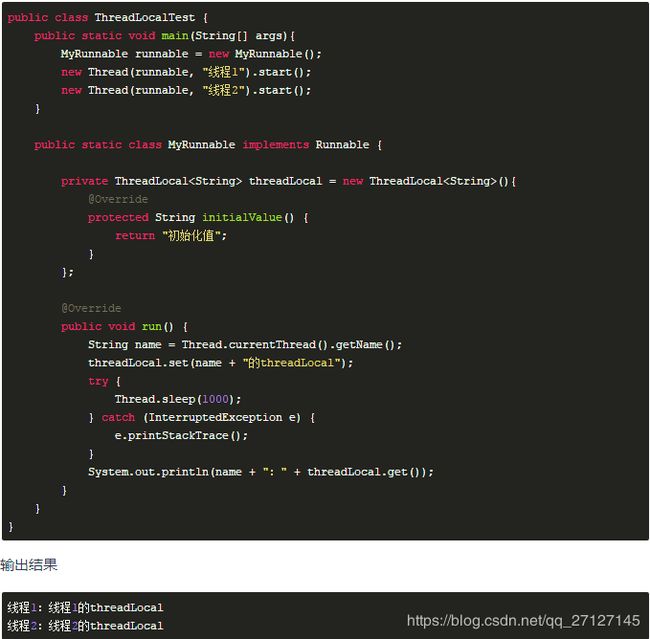Click the 'System.out.println' line
The height and width of the screenshot is (639, 650).
coord(261,472)
